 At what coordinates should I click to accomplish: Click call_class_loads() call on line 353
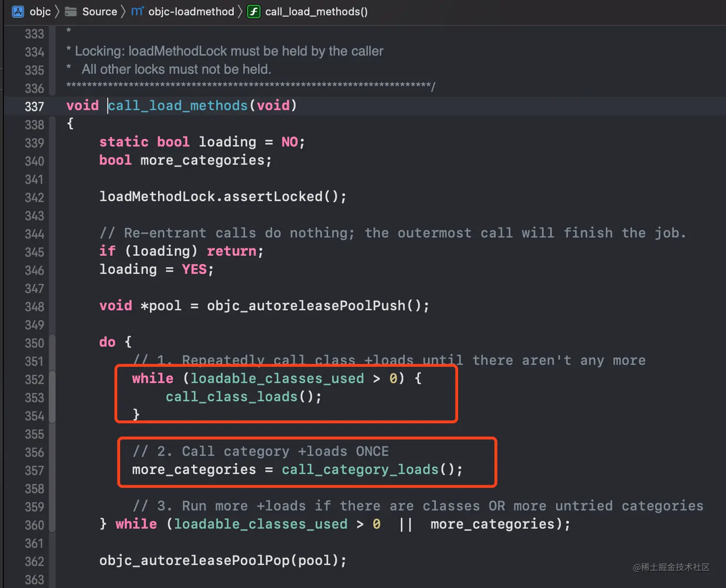click(243, 396)
